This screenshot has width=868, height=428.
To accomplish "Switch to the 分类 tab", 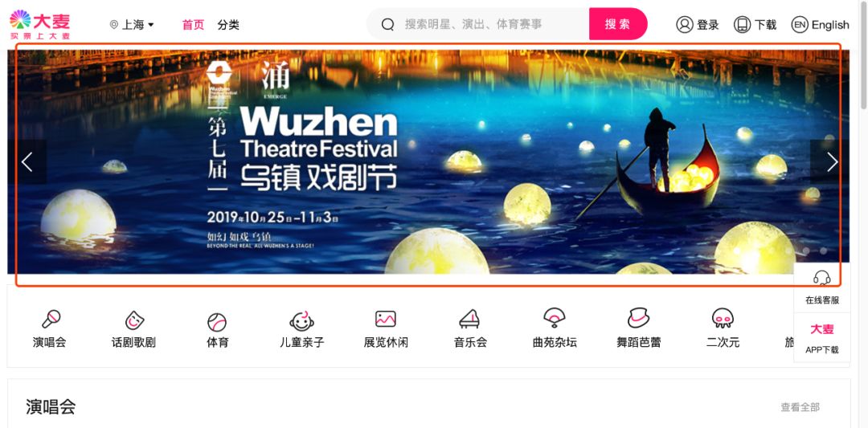I will (x=228, y=25).
